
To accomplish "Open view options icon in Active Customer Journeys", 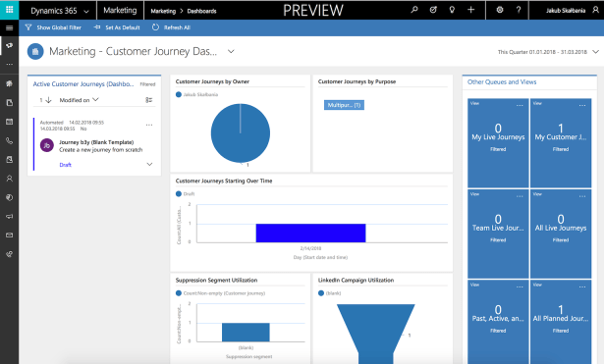I will (148, 100).
